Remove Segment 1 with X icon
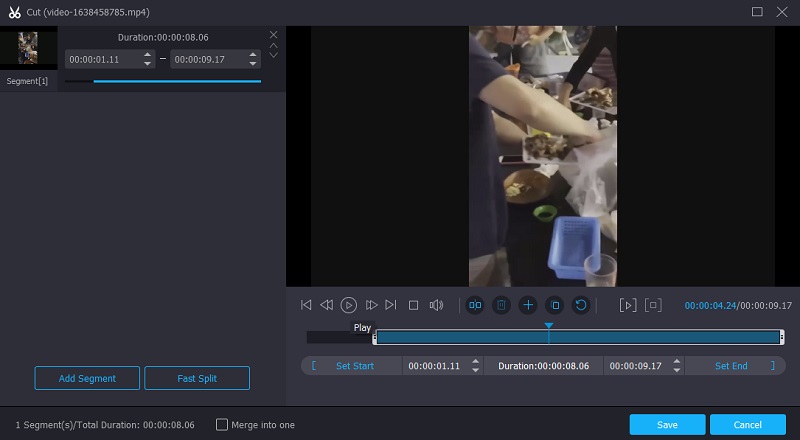 point(273,35)
